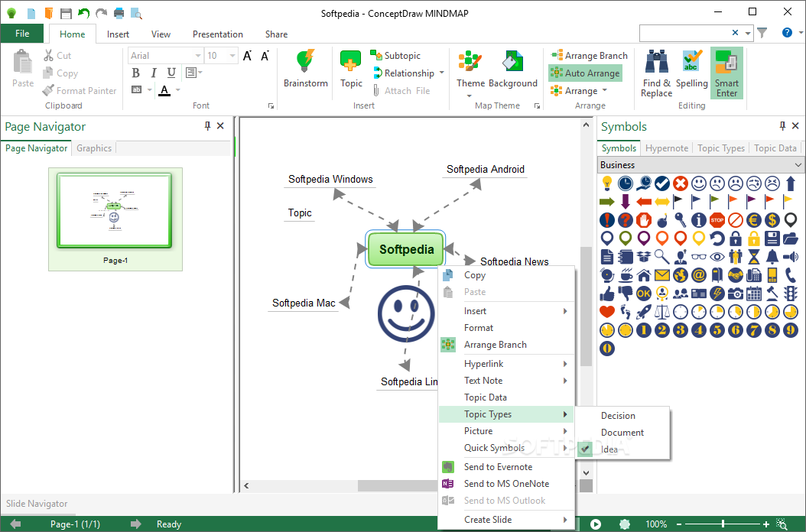Click Arrange Branch in the ribbon
Image resolution: width=806 pixels, height=532 pixels.
click(x=589, y=56)
